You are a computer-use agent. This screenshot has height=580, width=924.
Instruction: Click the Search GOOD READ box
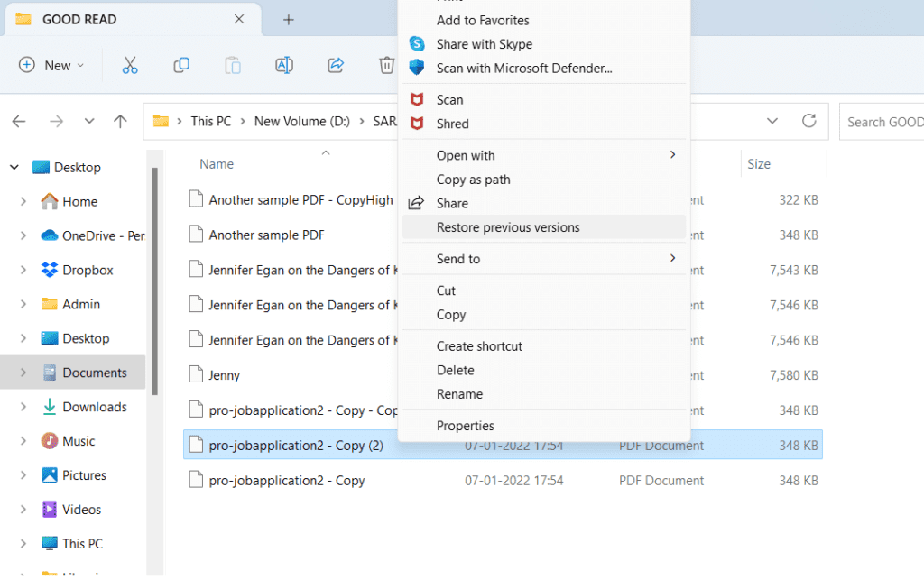click(x=882, y=122)
